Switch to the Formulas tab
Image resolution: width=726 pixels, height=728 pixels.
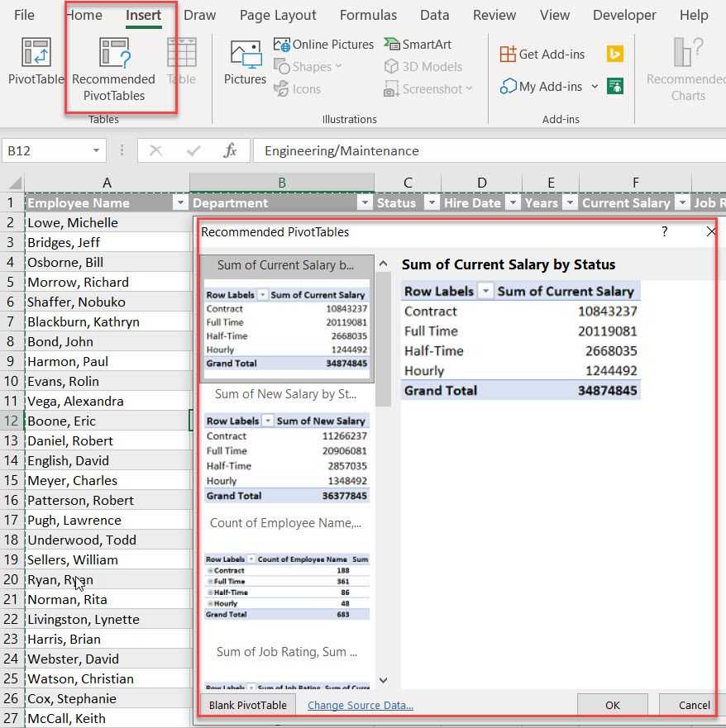(x=368, y=15)
